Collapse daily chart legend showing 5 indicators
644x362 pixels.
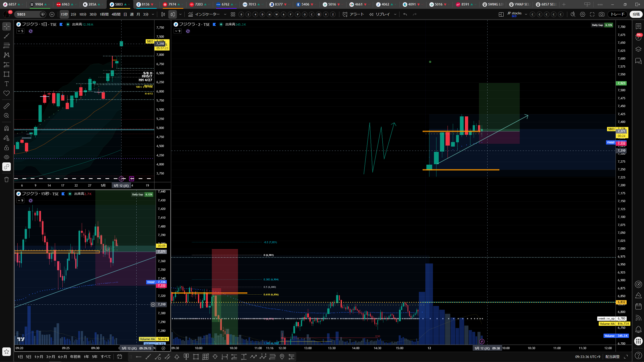[20, 31]
